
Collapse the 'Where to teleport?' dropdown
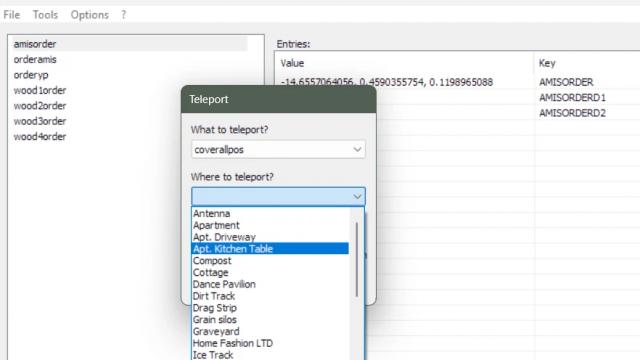[x=278, y=196]
